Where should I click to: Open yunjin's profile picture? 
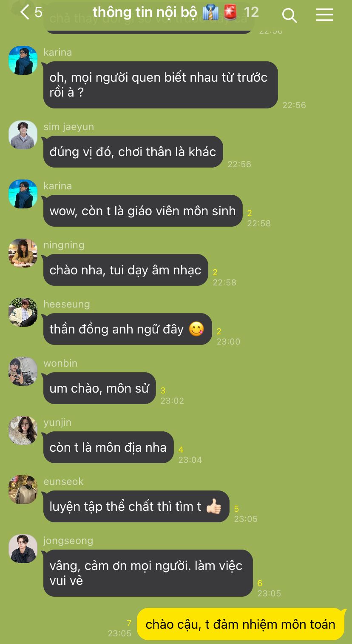(x=23, y=430)
